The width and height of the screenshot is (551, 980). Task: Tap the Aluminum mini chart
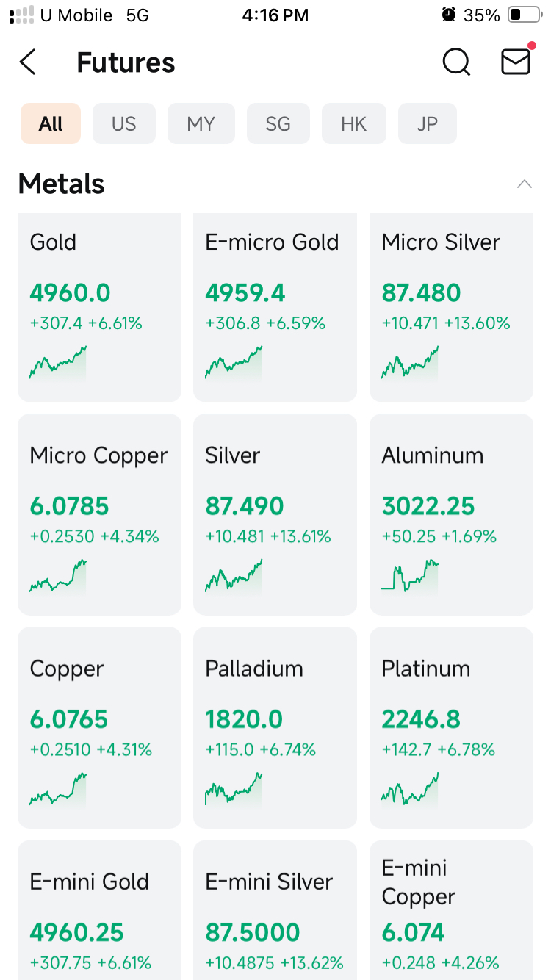tap(410, 576)
